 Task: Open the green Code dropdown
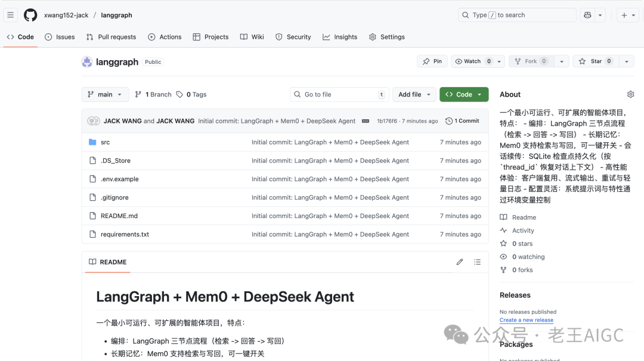click(x=464, y=94)
